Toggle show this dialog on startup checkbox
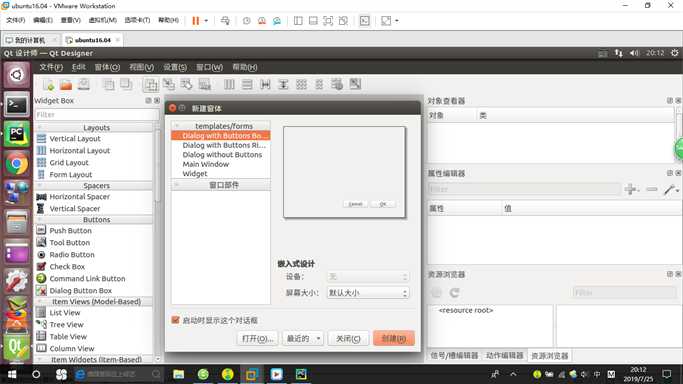The image size is (683, 384). 176,320
